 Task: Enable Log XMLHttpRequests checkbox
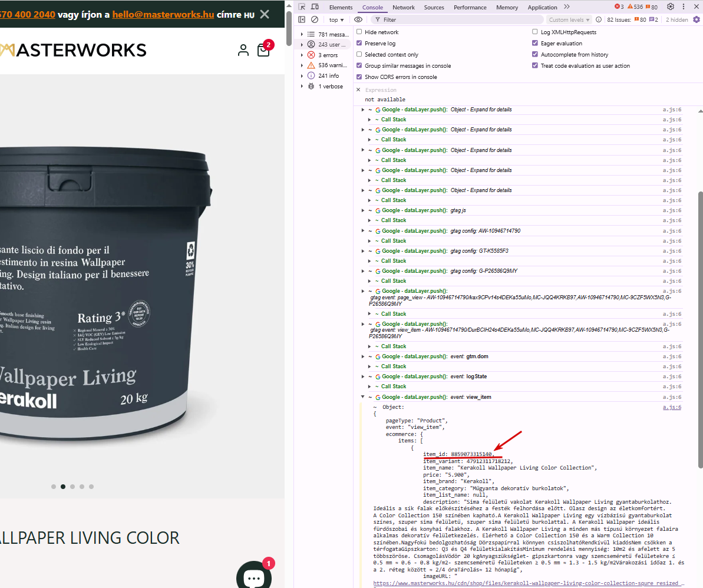[535, 32]
